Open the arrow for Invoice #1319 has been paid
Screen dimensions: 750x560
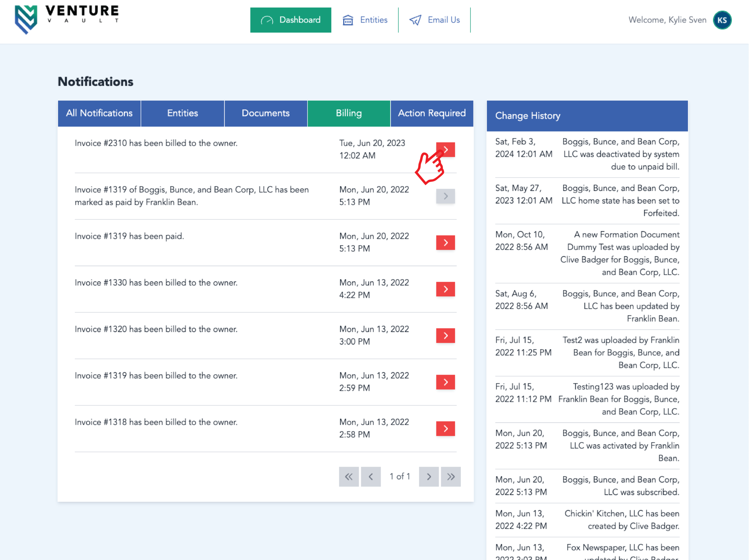click(x=445, y=243)
